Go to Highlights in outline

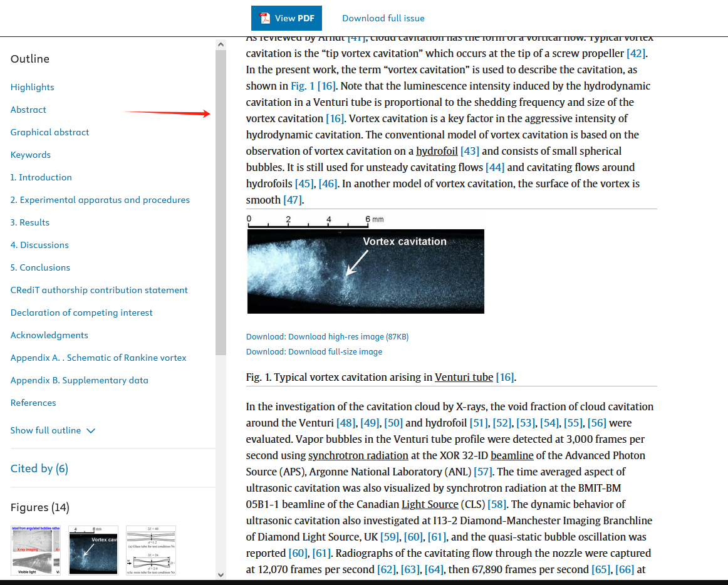point(32,87)
